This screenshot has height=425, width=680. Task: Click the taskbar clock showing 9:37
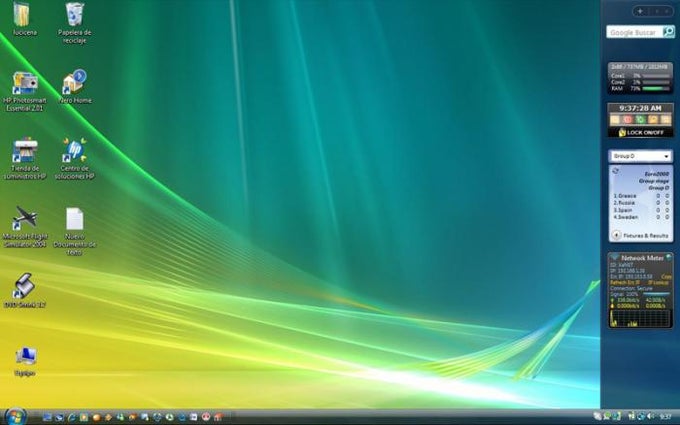(x=665, y=417)
